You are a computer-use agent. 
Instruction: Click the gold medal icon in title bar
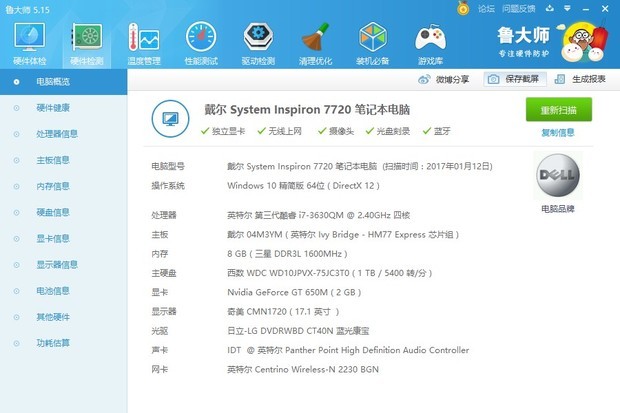click(x=463, y=8)
